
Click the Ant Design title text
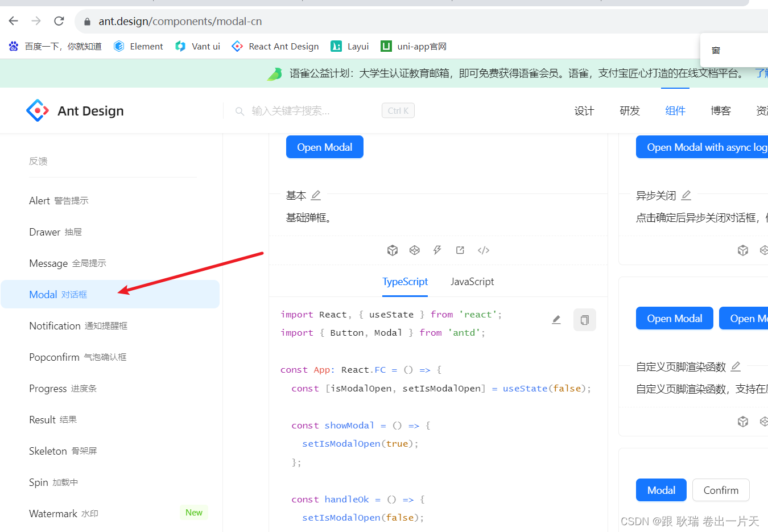pos(90,111)
